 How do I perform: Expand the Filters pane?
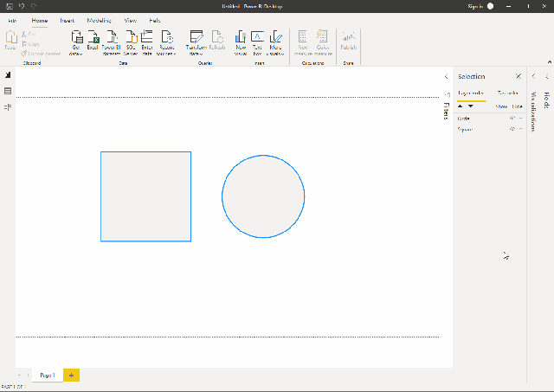tap(446, 76)
